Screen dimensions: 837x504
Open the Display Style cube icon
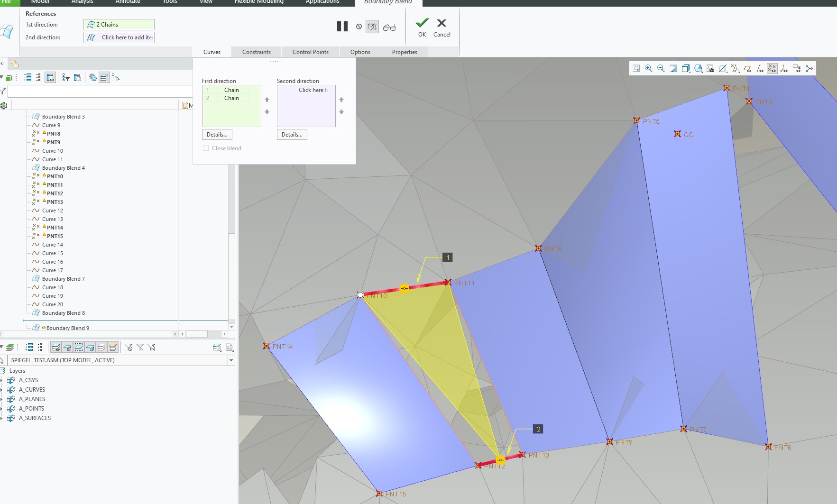tap(686, 69)
